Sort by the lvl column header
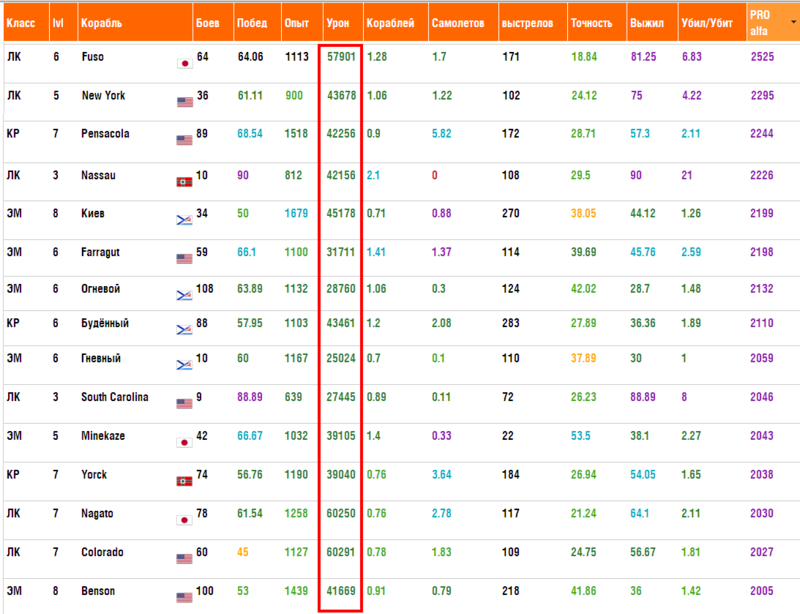Screen dimensions: 800x614 click(58, 23)
